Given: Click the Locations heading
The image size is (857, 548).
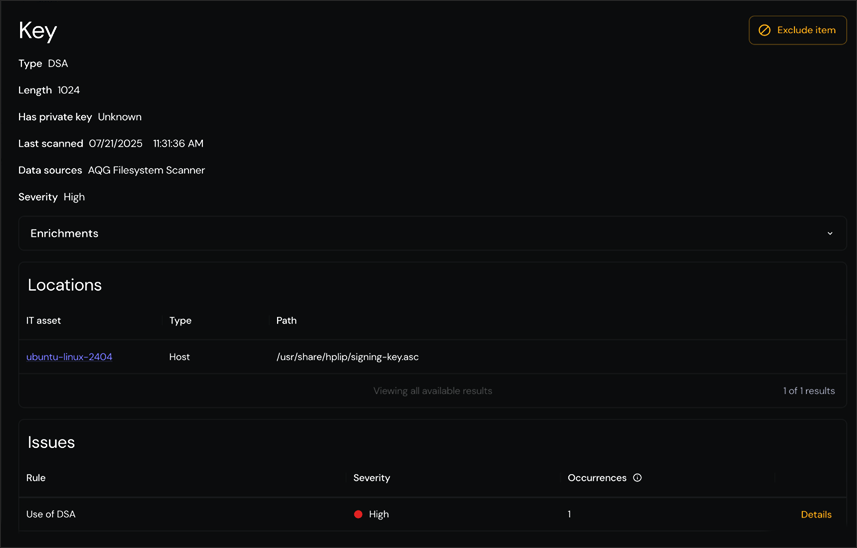Looking at the screenshot, I should point(64,285).
